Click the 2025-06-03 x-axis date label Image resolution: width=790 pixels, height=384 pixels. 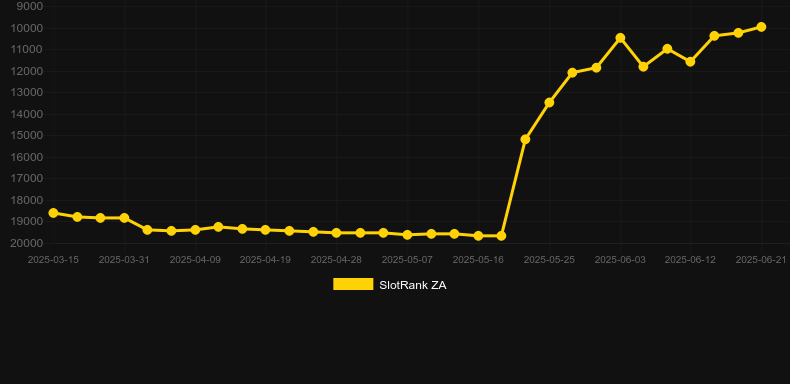point(620,260)
